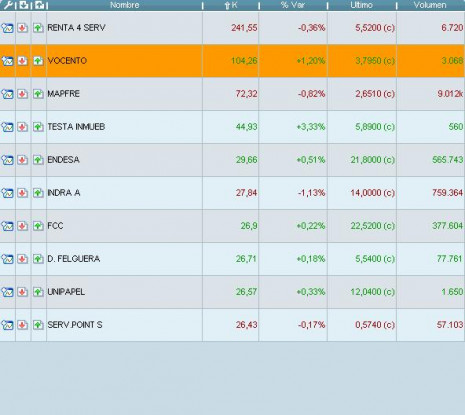Screen dimensions: 465x415
Task: Click the red sell arrow for D. FELGUERA
Action: [23, 259]
